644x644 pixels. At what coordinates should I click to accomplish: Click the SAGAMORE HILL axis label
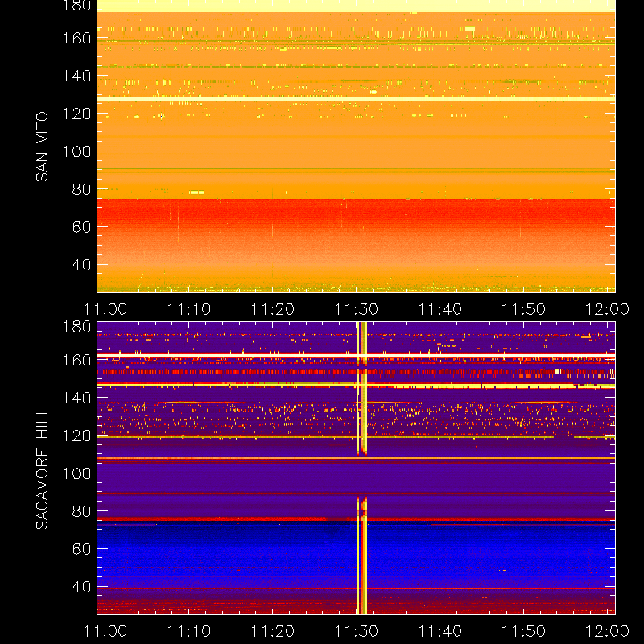pyautogui.click(x=42, y=468)
